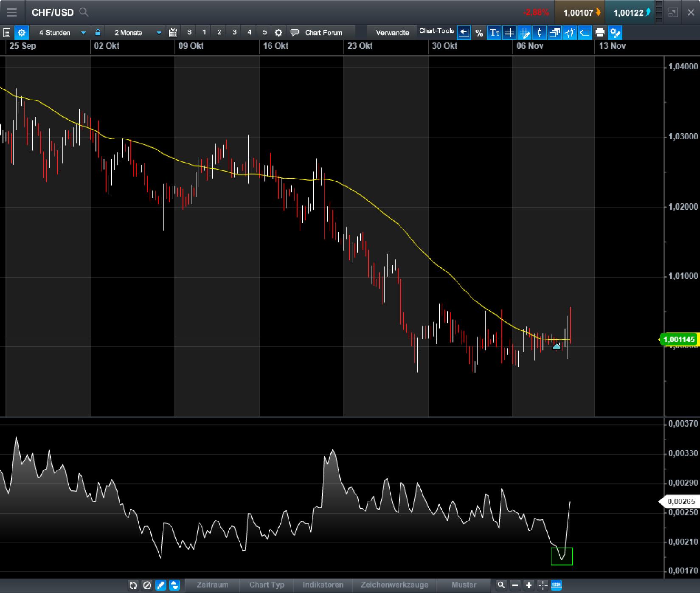Click the Verwandte button
Viewport: 700px width, 593px height.
point(392,32)
